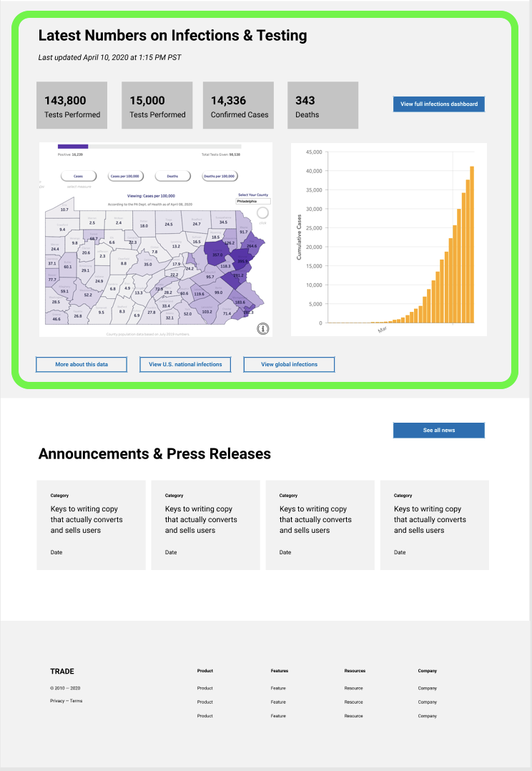View U.S. national infections
Viewport: 532px width, 771px height.
tap(185, 365)
